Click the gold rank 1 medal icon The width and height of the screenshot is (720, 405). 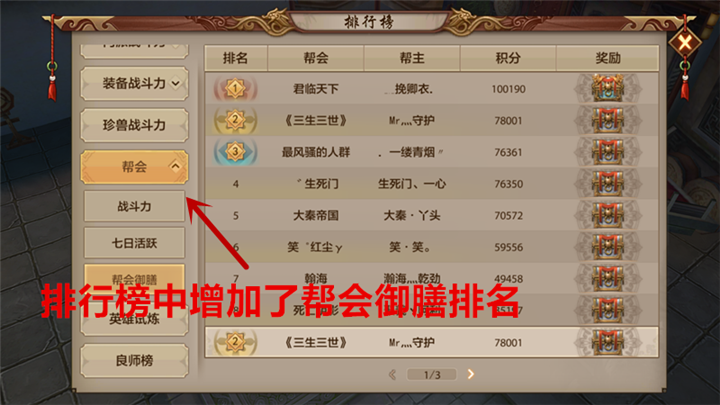pyautogui.click(x=235, y=88)
